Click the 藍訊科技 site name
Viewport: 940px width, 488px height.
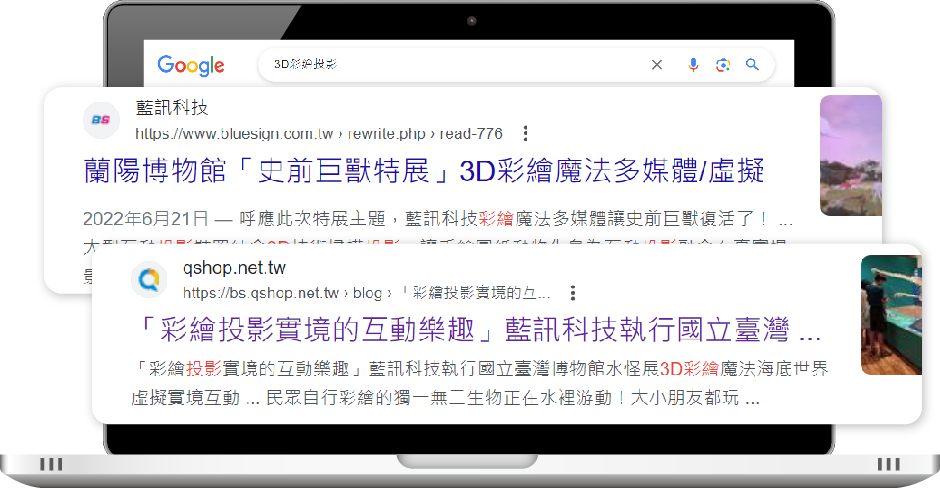(x=171, y=107)
